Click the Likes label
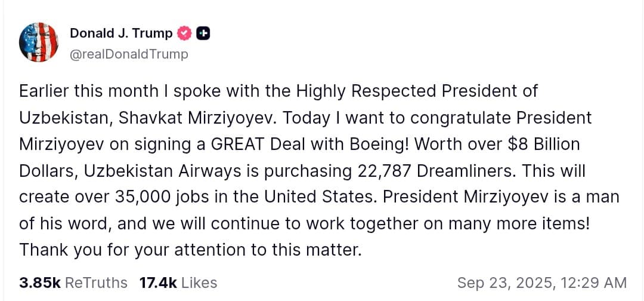 (199, 282)
